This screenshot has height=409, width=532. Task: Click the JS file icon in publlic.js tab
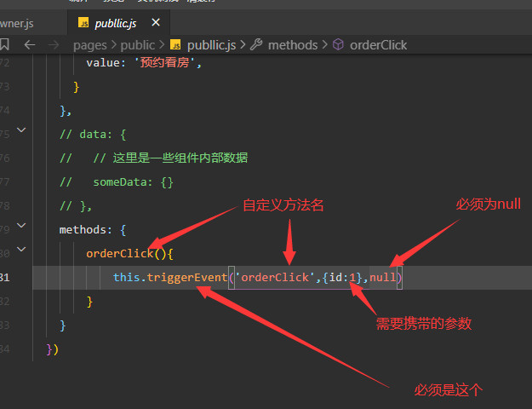tap(83, 21)
